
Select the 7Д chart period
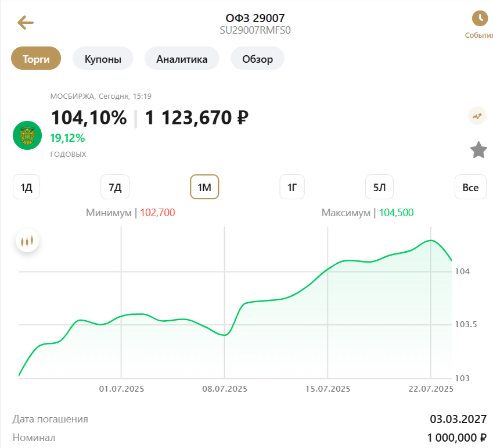pos(115,187)
